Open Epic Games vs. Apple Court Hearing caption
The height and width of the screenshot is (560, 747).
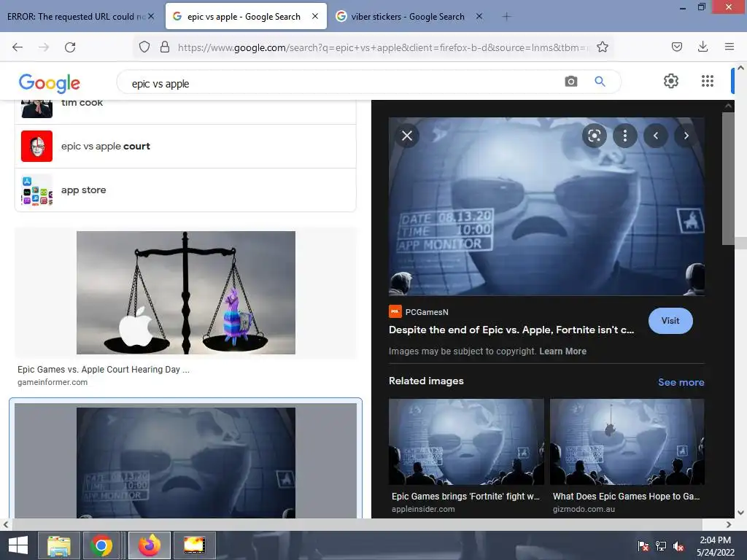tap(104, 370)
